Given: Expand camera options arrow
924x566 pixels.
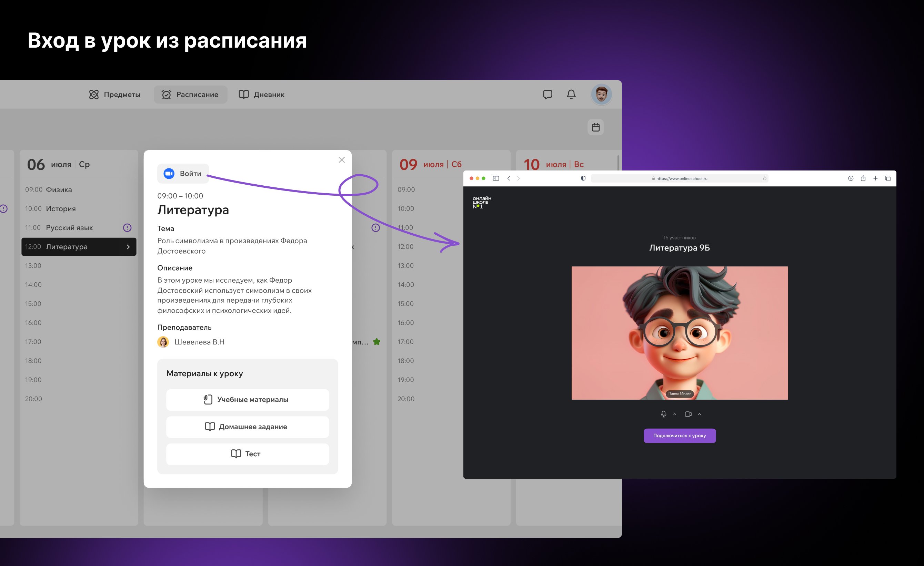Looking at the screenshot, I should [699, 414].
